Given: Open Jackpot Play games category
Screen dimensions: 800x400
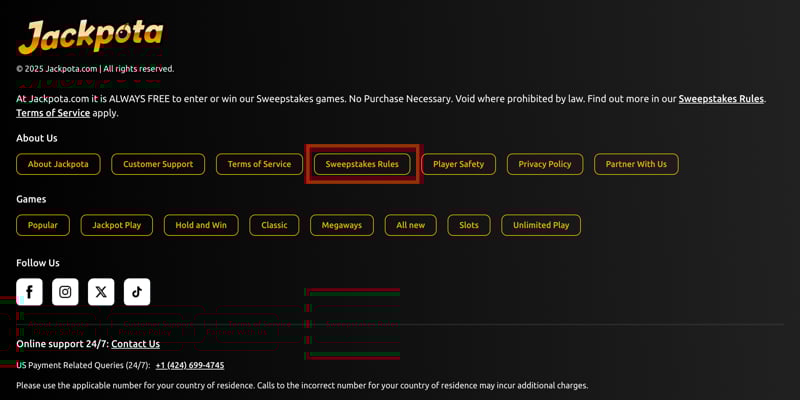Looking at the screenshot, I should pyautogui.click(x=117, y=225).
